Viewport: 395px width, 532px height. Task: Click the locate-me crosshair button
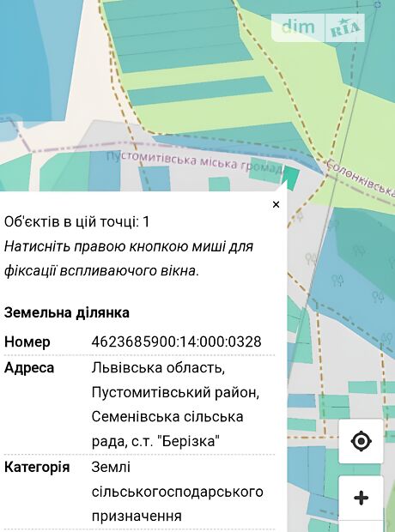(361, 441)
